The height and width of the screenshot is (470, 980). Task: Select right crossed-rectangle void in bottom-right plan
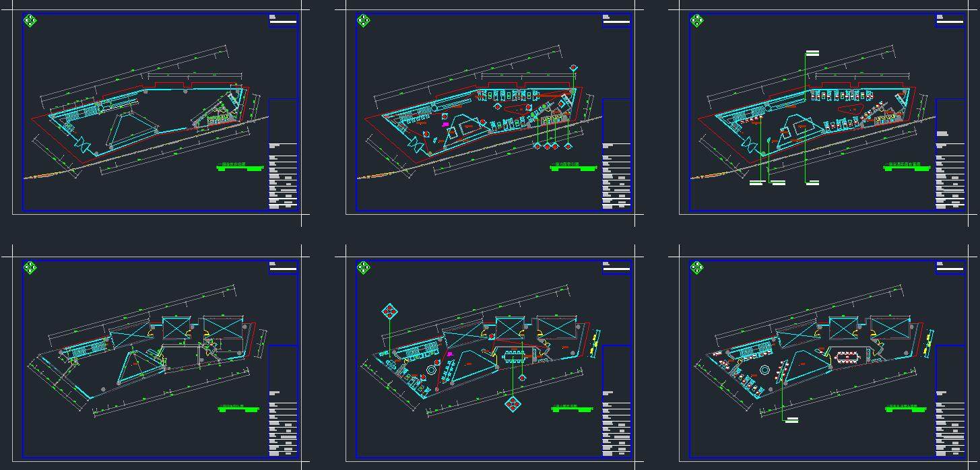pyautogui.click(x=891, y=327)
